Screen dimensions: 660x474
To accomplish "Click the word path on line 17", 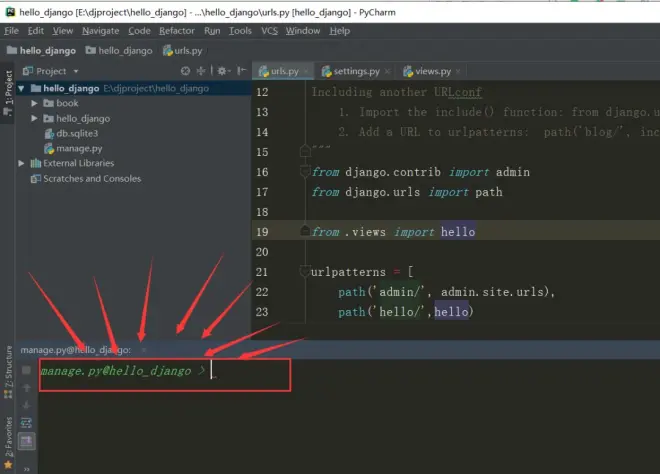I will [489, 192].
